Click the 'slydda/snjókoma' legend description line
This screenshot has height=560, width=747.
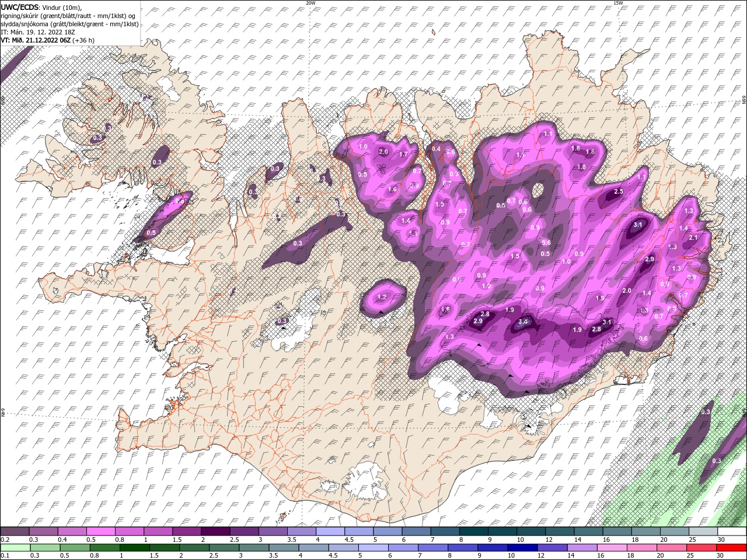tap(70, 24)
